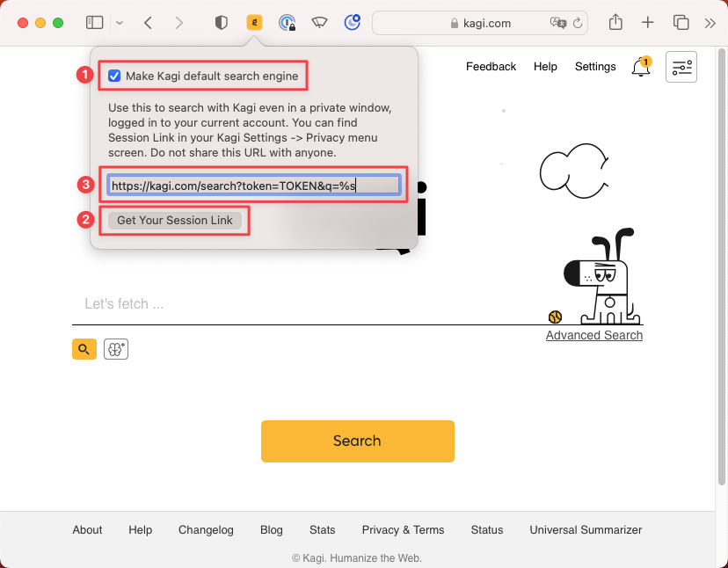This screenshot has width=728, height=568.
Task: Select the yellow magnifier search icon
Action: click(84, 349)
